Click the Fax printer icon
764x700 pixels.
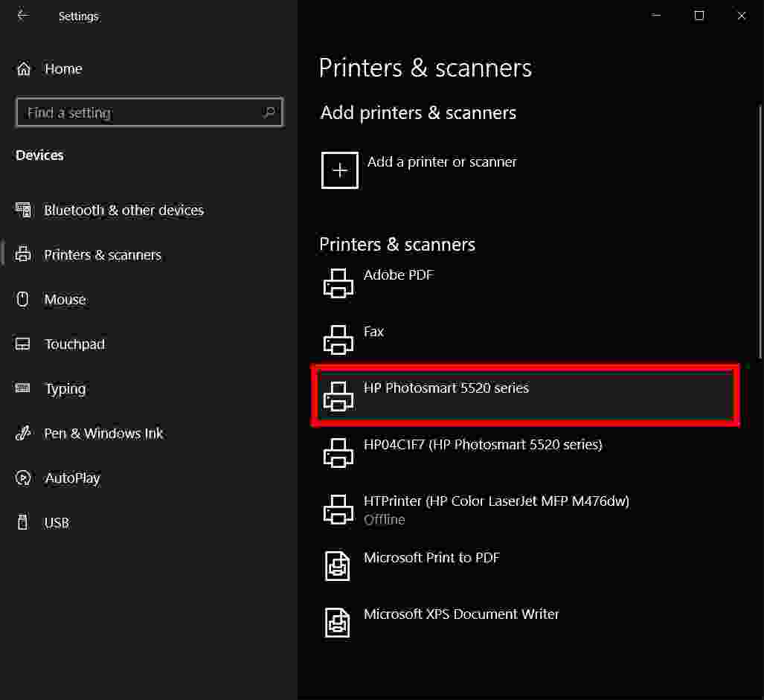pyautogui.click(x=338, y=339)
